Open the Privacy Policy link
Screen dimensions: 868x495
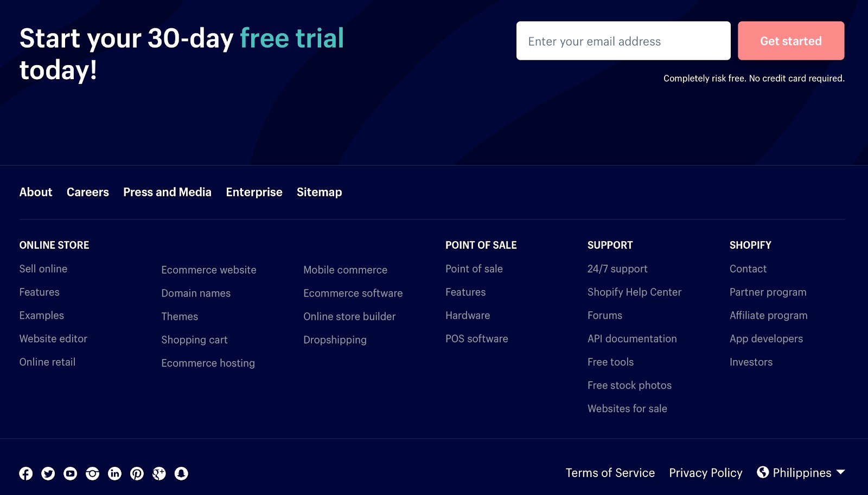point(706,473)
